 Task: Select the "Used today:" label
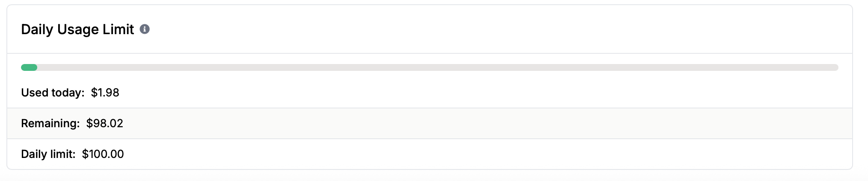[53, 93]
